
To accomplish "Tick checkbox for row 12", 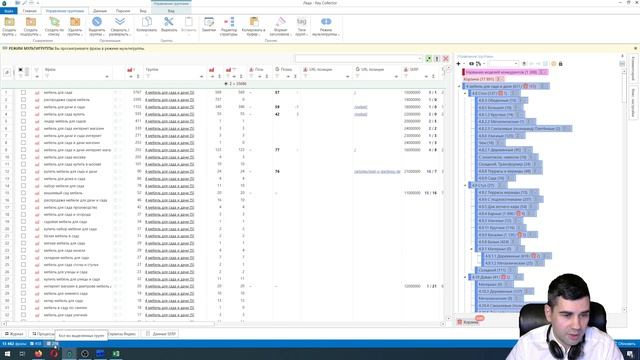I will point(23,171).
